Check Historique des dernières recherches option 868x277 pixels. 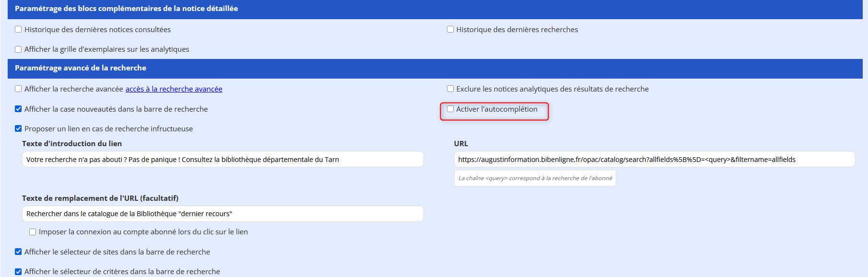point(450,30)
